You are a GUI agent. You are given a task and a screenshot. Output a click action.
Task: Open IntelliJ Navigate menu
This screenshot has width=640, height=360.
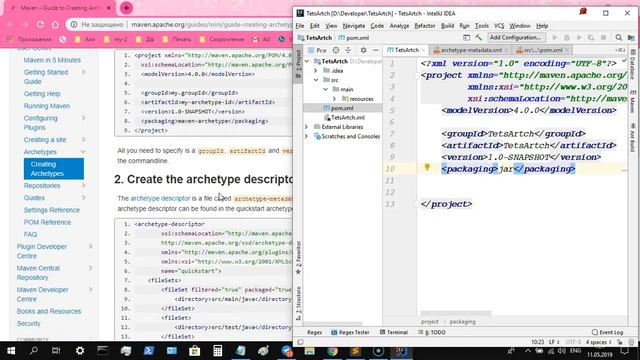pos(353,26)
